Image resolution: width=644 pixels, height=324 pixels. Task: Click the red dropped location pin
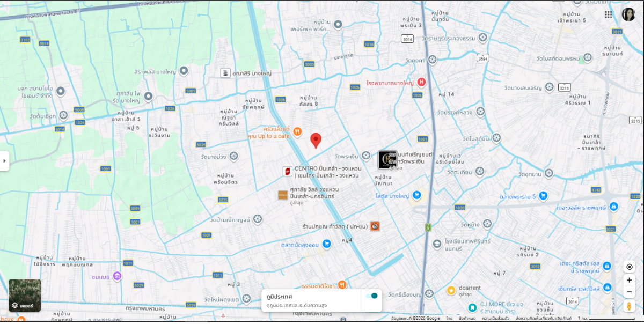click(316, 141)
